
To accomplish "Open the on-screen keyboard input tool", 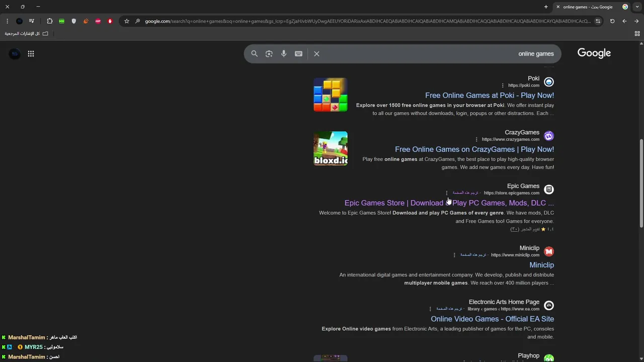I will [x=298, y=54].
